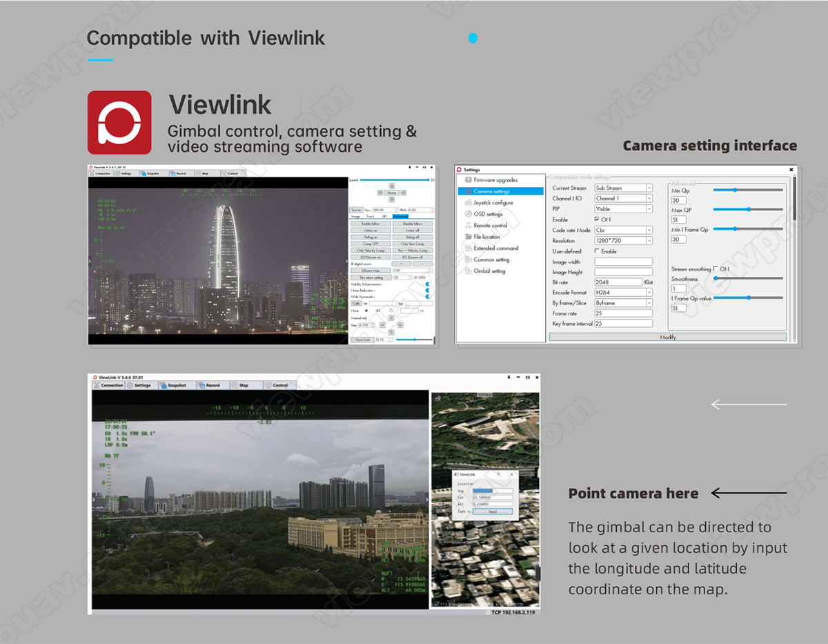Select the Advanced tab
This screenshot has height=644, width=828.
[x=401, y=217]
